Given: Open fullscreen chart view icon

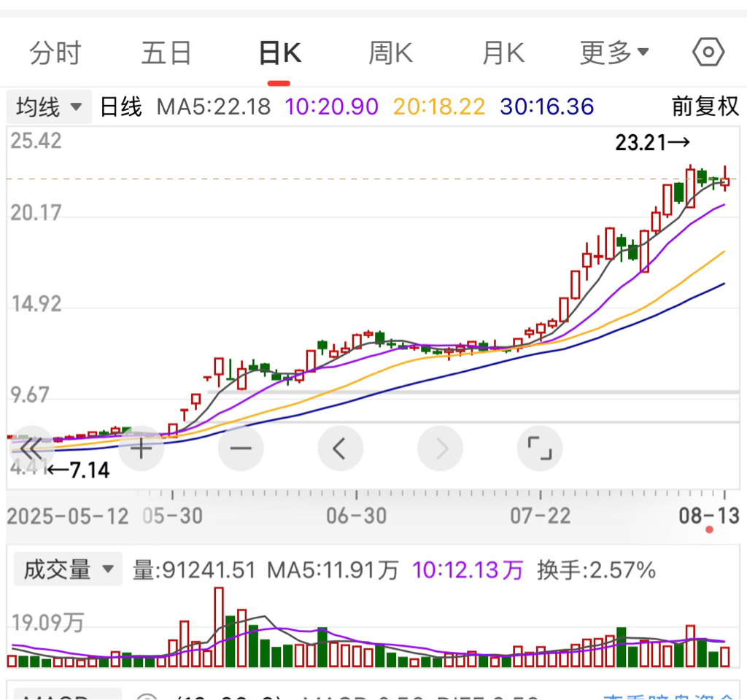Looking at the screenshot, I should 540,448.
